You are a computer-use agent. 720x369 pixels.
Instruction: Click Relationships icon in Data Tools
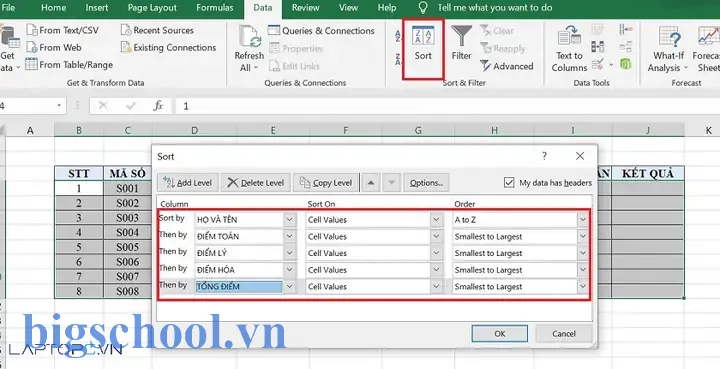(x=625, y=47)
